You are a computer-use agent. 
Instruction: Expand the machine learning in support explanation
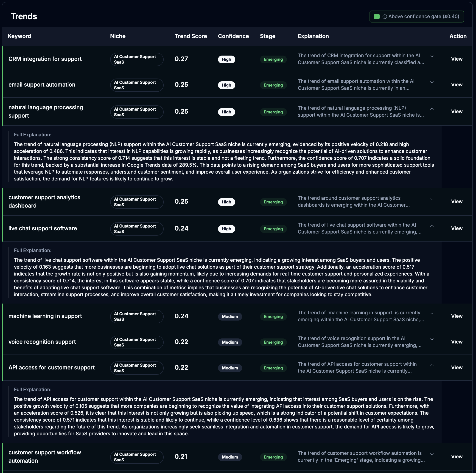click(x=432, y=313)
